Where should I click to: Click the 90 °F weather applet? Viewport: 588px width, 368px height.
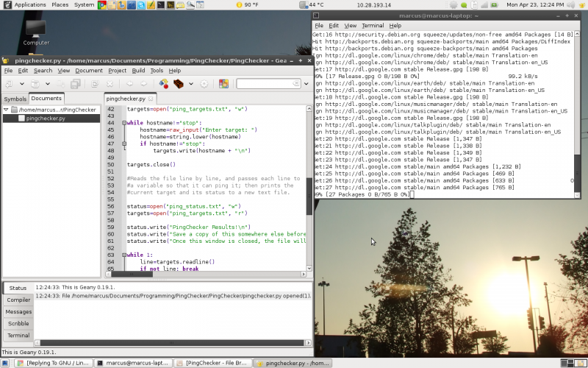(x=248, y=5)
